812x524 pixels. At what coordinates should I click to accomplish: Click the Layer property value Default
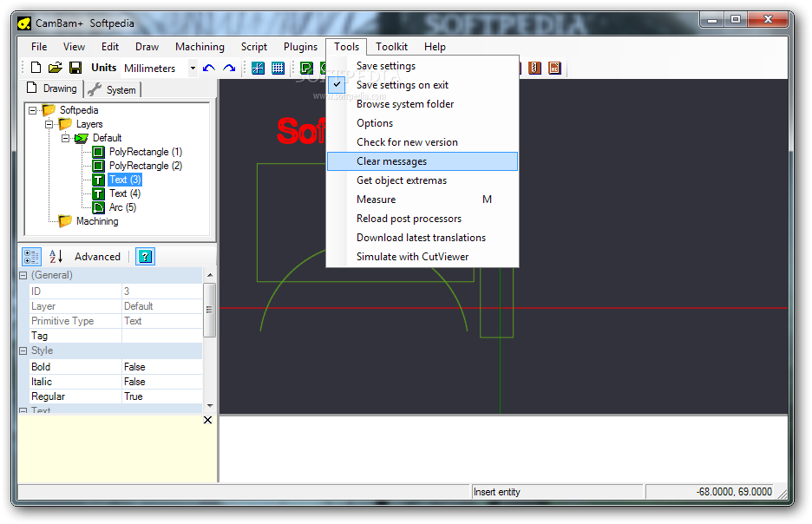[162, 306]
